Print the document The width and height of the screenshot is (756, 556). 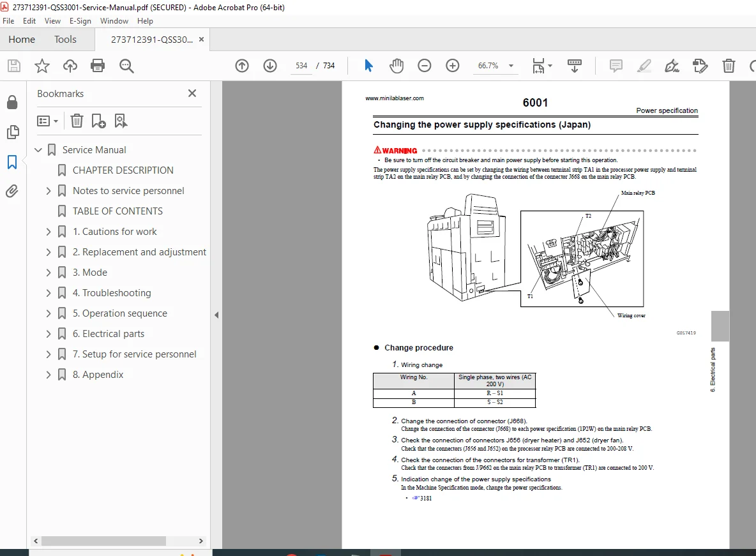[98, 66]
